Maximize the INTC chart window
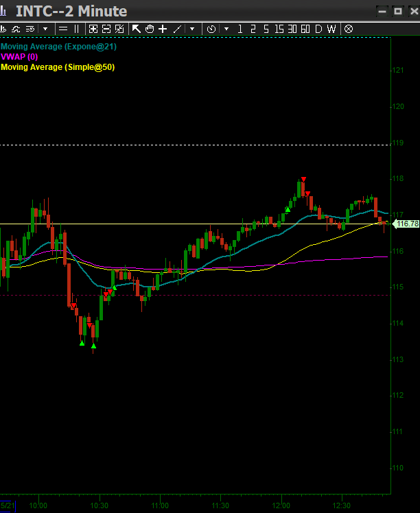Image resolution: width=420 pixels, height=513 pixels. [398, 12]
